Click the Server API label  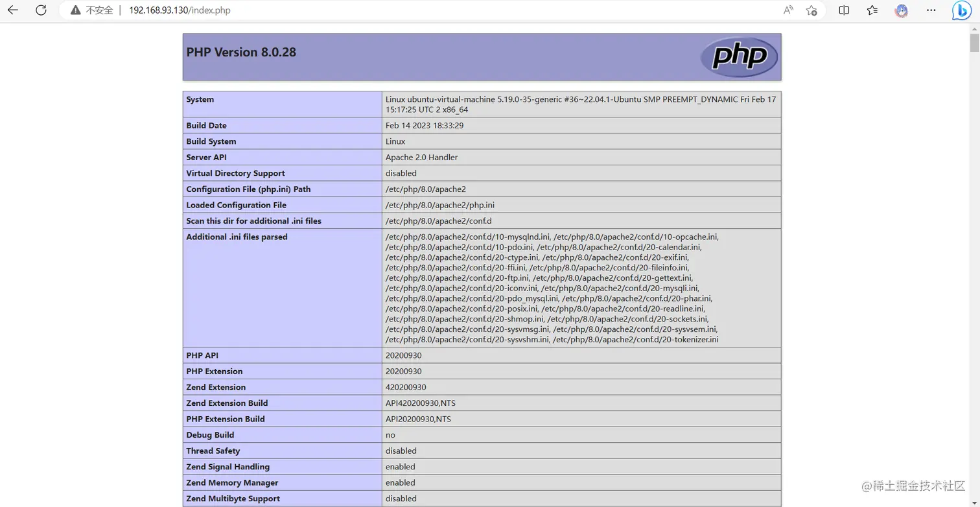click(207, 157)
